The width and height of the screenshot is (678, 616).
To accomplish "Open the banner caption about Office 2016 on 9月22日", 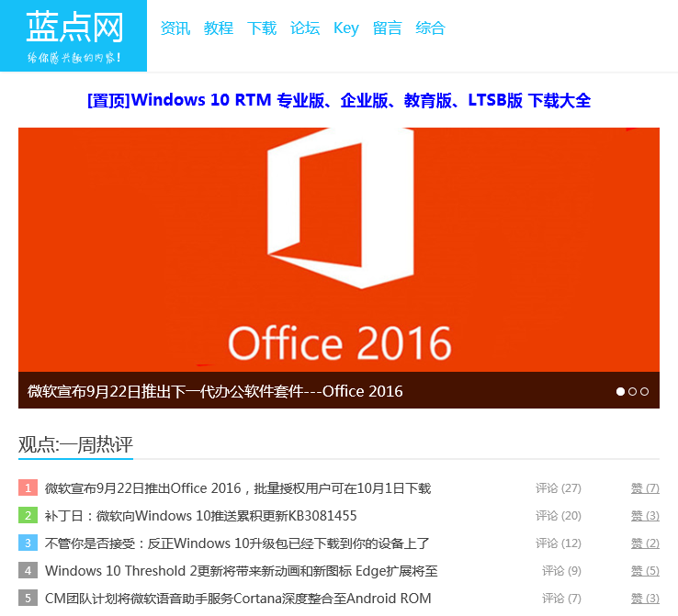I will pos(215,391).
